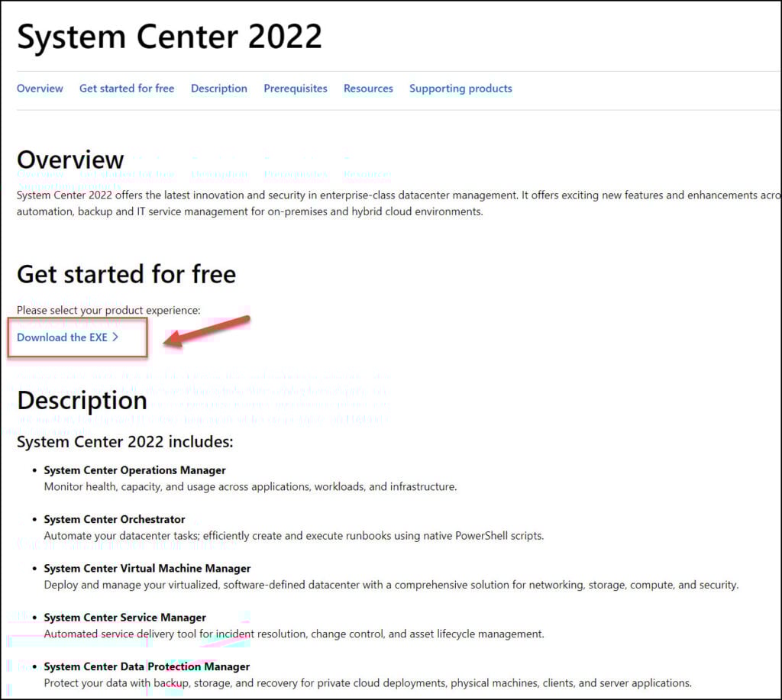The height and width of the screenshot is (700, 782).
Task: Select the Resources nav link
Action: coord(368,89)
